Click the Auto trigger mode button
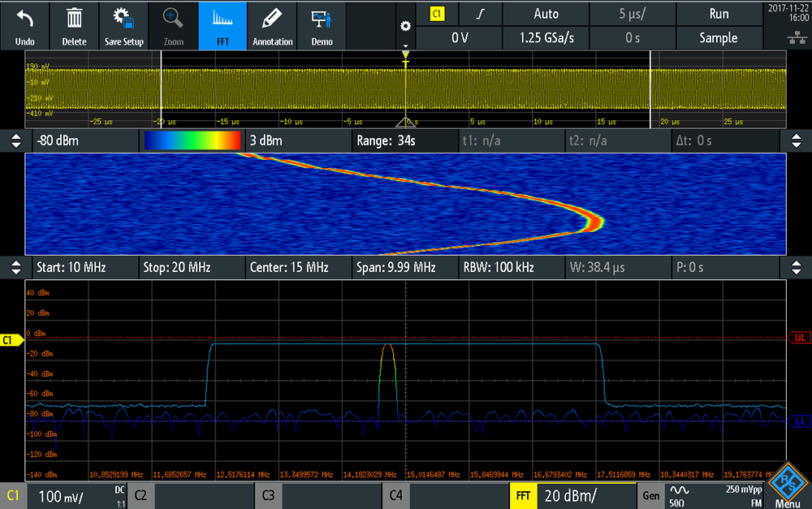Image resolution: width=812 pixels, height=509 pixels. pyautogui.click(x=546, y=14)
